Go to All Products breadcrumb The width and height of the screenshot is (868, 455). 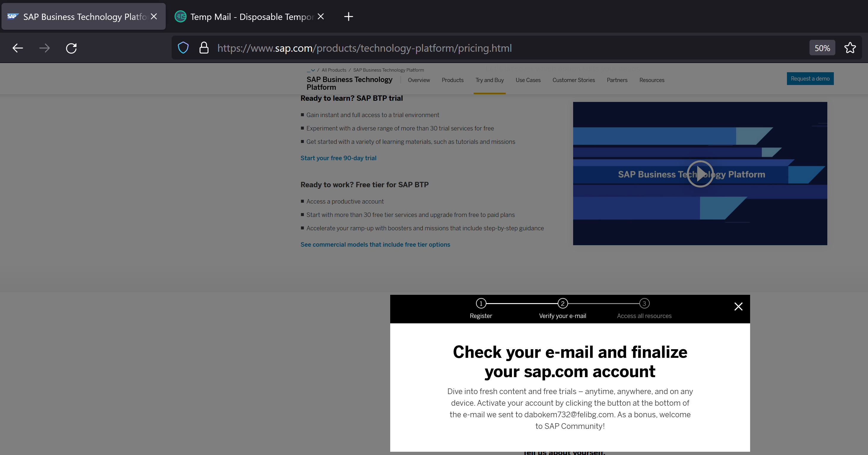point(333,70)
